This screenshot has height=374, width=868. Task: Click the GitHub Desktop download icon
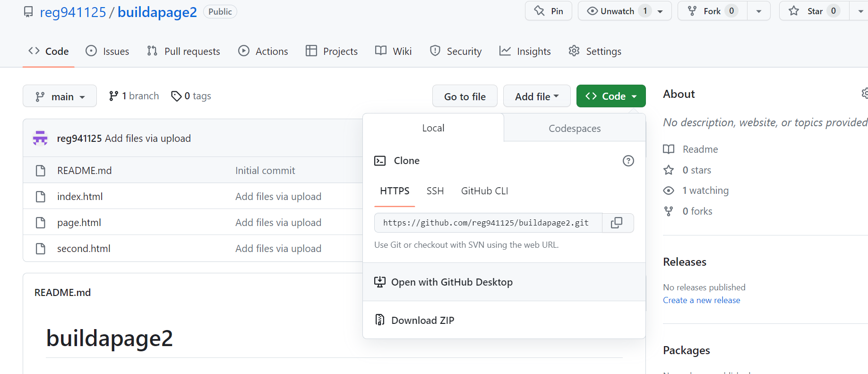(x=380, y=282)
